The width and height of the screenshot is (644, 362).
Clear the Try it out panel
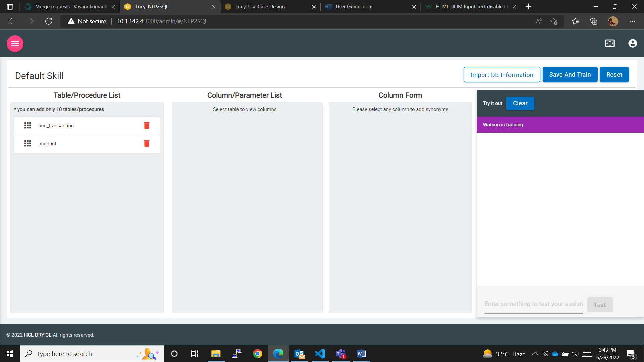(520, 103)
